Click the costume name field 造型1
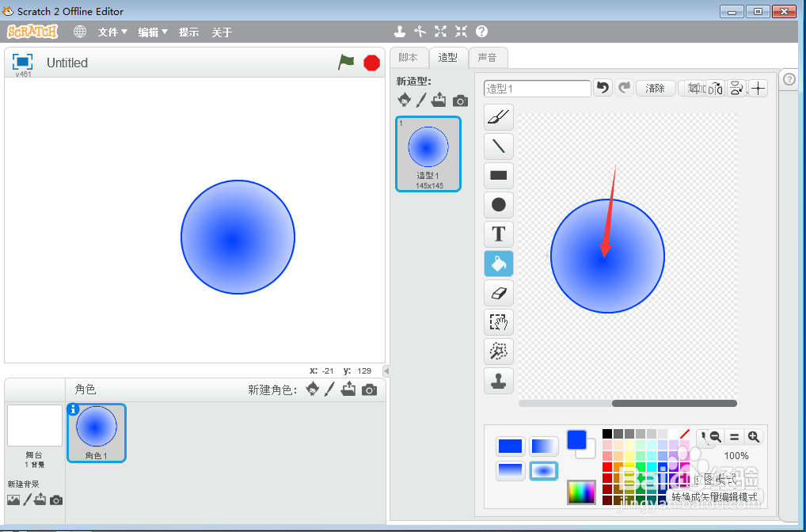Screen dimensions: 806x532 pyautogui.click(x=537, y=89)
